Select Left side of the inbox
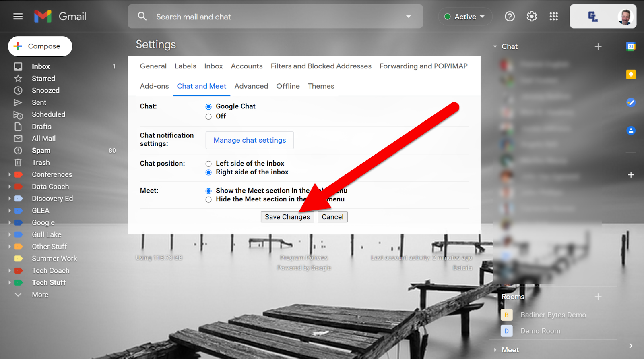Viewport: 644px width, 359px height. click(x=208, y=164)
